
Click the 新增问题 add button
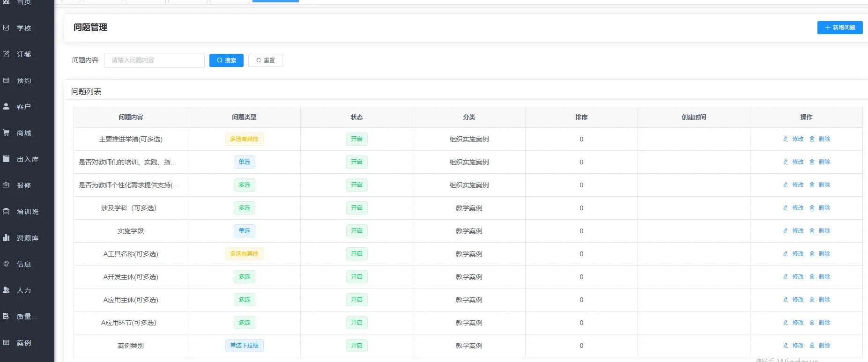tap(839, 28)
